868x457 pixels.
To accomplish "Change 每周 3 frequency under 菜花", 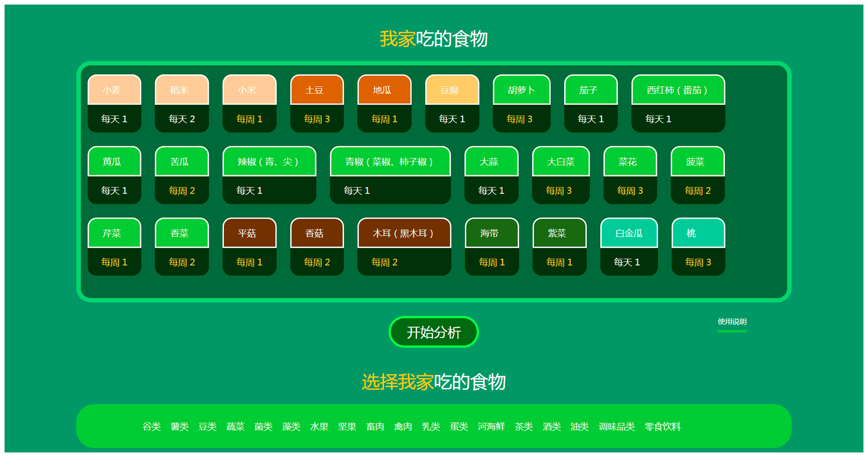I will (x=629, y=190).
